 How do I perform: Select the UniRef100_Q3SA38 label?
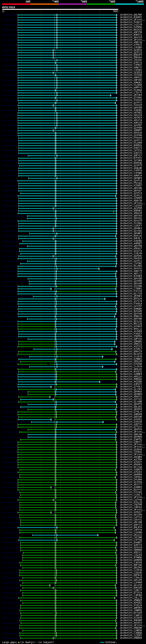tap(131, 422)
